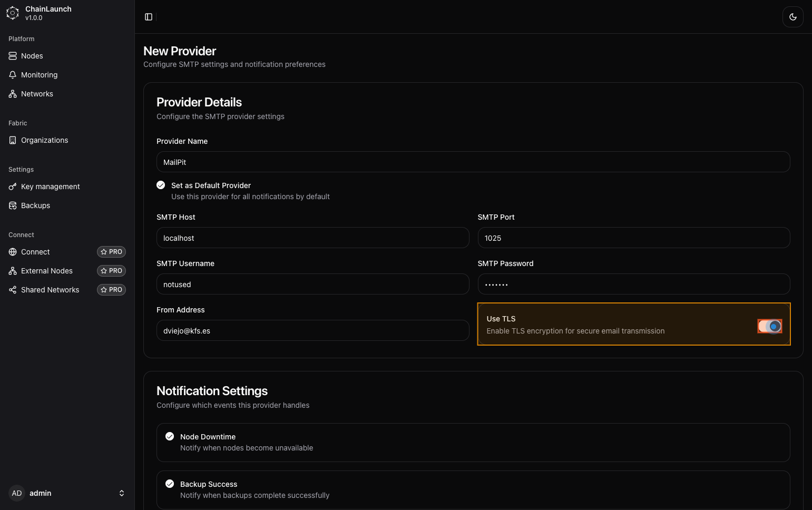Click the Backups database icon
The height and width of the screenshot is (510, 812).
click(x=13, y=205)
